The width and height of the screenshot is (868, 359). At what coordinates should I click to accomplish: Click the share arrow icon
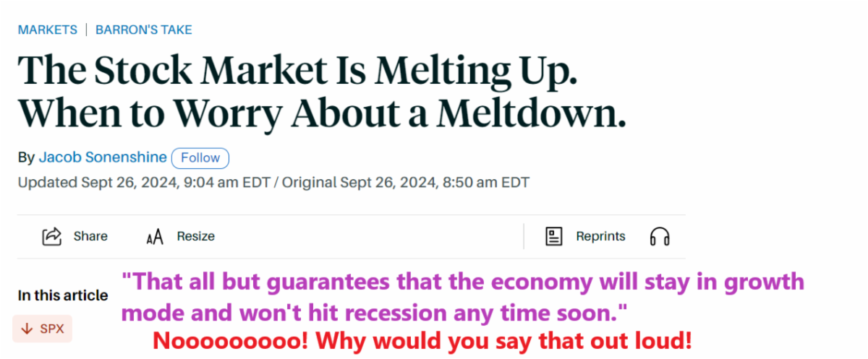coord(52,236)
